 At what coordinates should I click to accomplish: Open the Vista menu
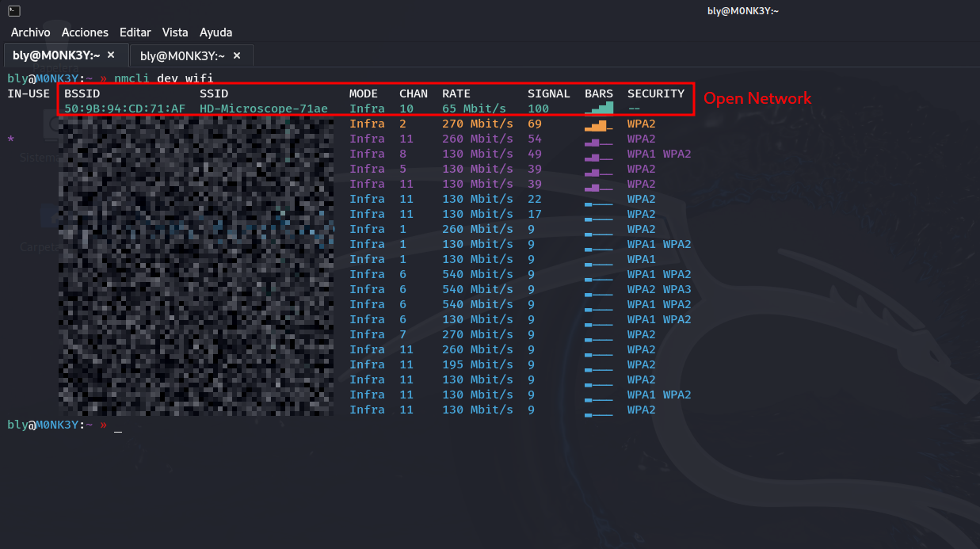click(174, 32)
